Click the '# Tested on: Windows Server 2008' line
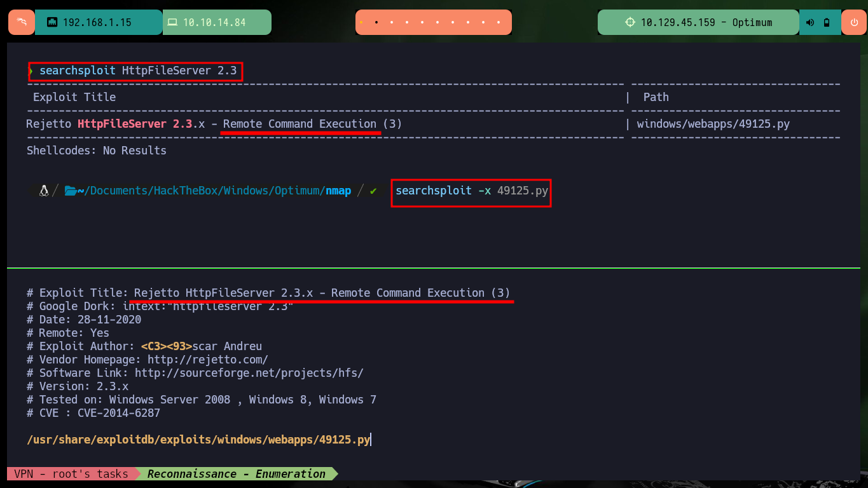The width and height of the screenshot is (868, 488). [202, 400]
